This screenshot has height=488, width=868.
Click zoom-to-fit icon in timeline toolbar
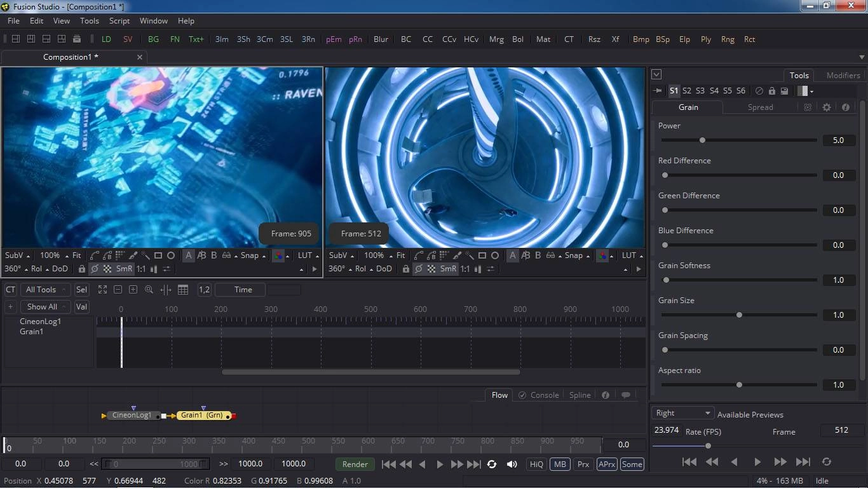(x=102, y=290)
